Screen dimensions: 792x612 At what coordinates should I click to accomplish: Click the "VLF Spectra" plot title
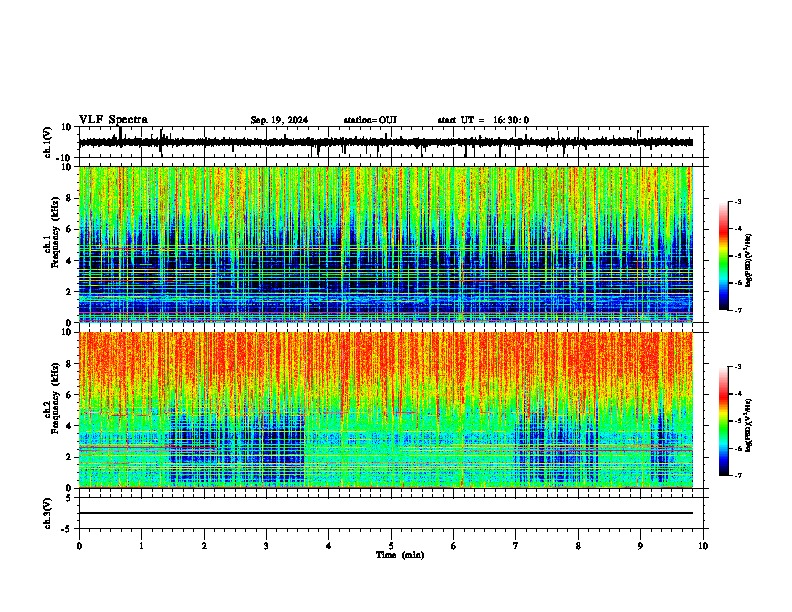coord(113,120)
